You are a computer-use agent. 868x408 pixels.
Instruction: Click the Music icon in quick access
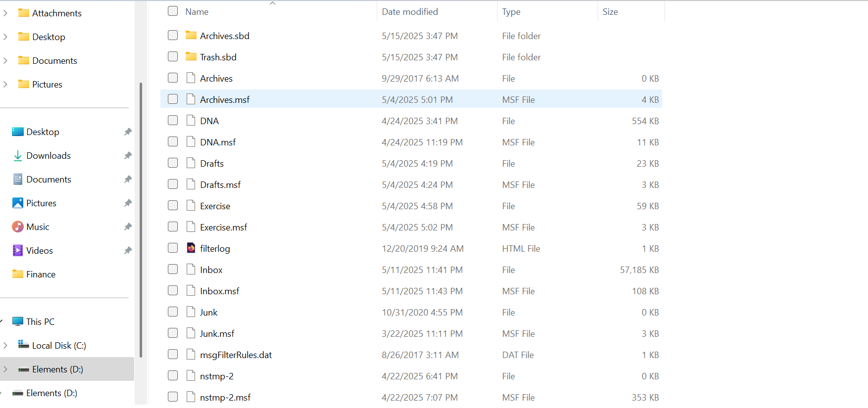pos(18,227)
